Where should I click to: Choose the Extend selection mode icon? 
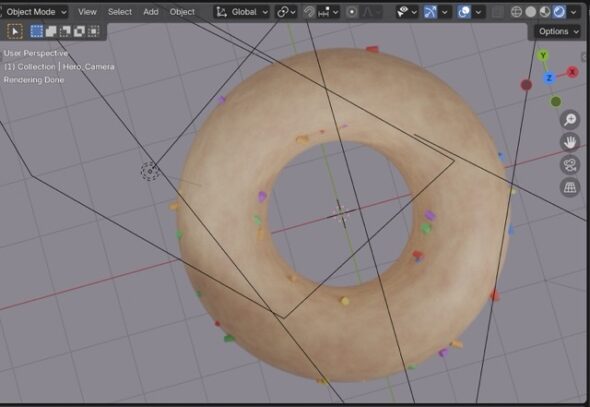coord(51,32)
